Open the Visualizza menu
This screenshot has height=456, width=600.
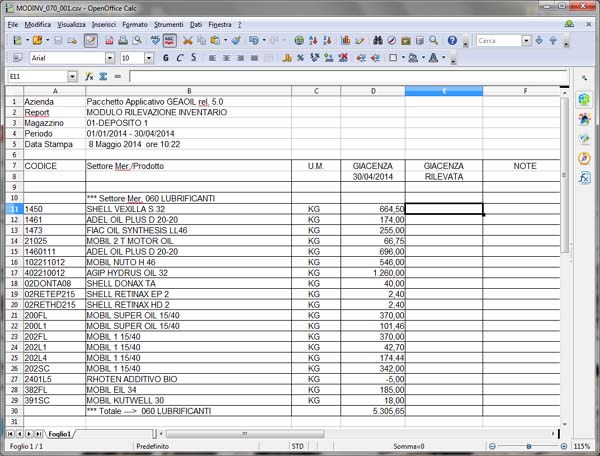tap(71, 24)
